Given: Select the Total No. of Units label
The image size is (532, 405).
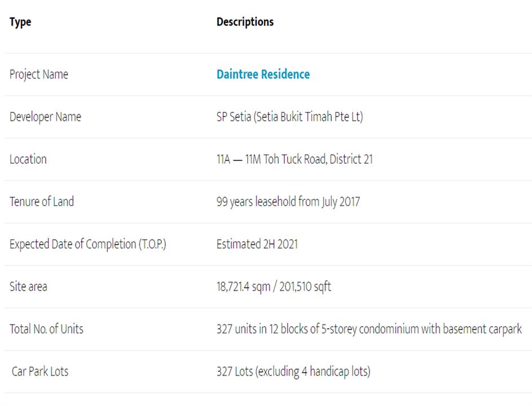Looking at the screenshot, I should (x=46, y=329).
